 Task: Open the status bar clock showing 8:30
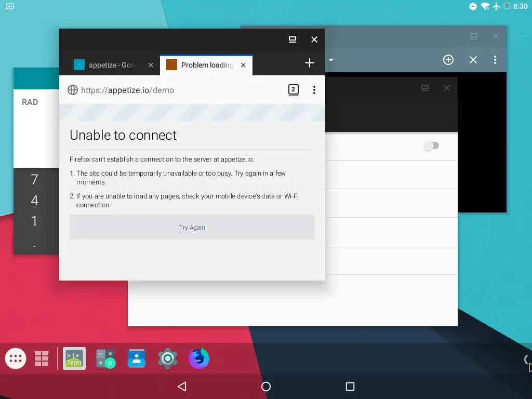click(521, 6)
